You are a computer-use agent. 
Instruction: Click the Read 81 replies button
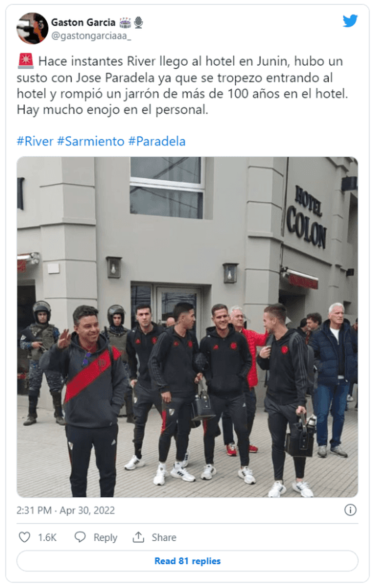pos(187,561)
